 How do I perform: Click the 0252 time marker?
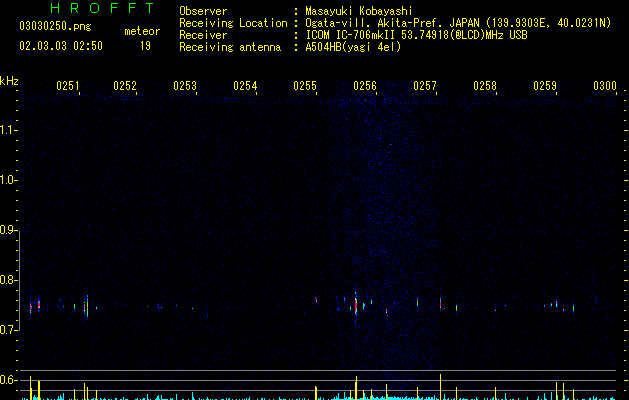125,86
